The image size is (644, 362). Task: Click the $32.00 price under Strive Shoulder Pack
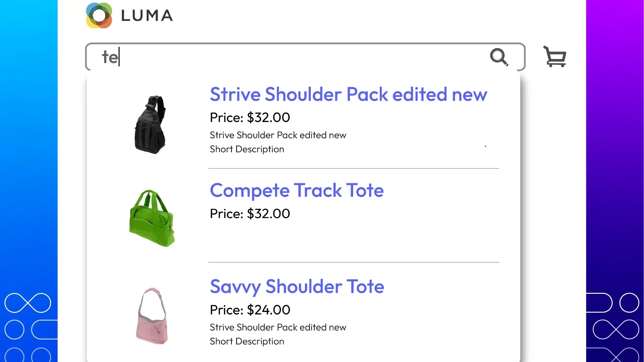pos(250,117)
